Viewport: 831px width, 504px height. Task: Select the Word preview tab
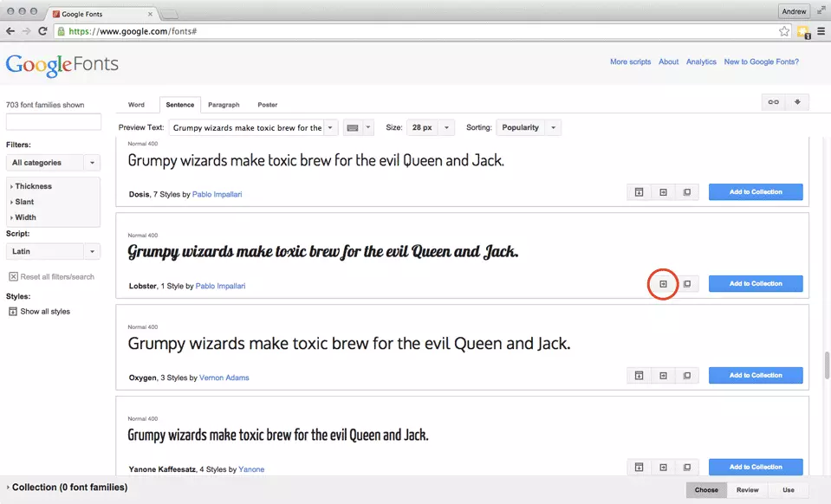136,104
